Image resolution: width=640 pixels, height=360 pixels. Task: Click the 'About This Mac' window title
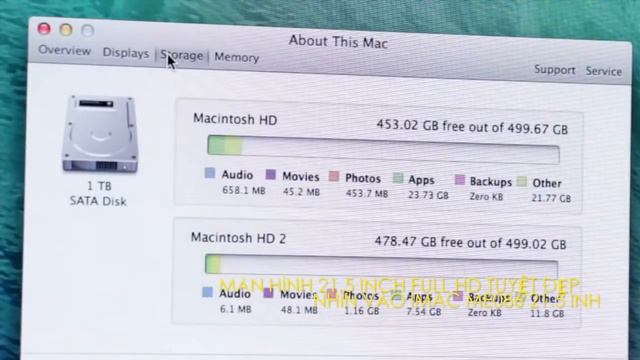(x=338, y=42)
